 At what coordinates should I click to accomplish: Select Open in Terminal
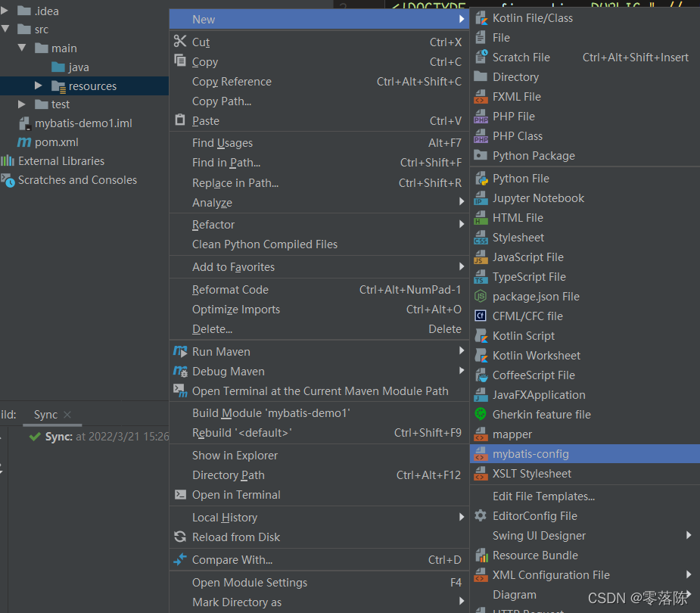point(319,495)
